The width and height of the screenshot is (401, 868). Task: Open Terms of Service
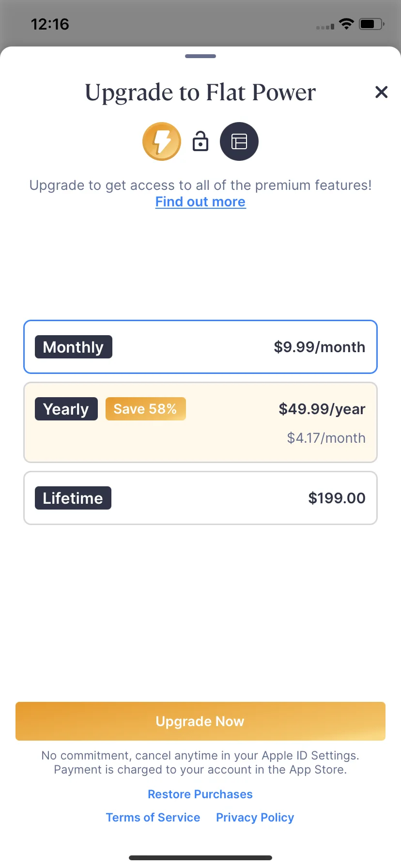pos(153,818)
